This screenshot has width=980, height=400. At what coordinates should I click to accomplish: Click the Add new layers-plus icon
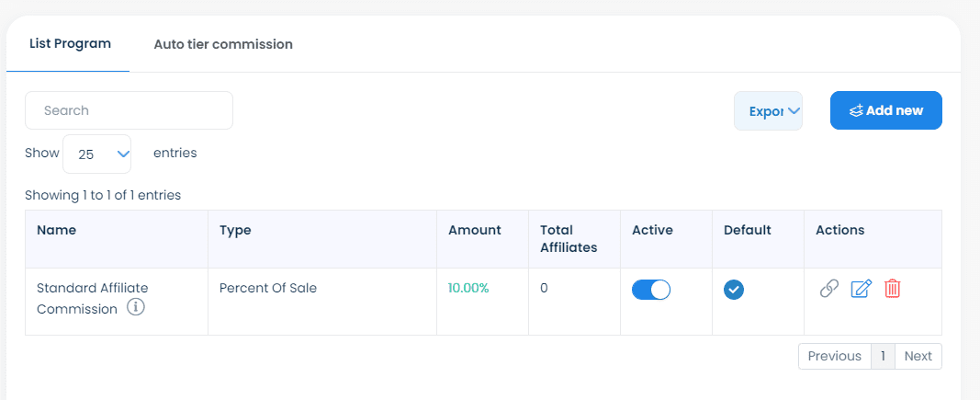(x=856, y=110)
